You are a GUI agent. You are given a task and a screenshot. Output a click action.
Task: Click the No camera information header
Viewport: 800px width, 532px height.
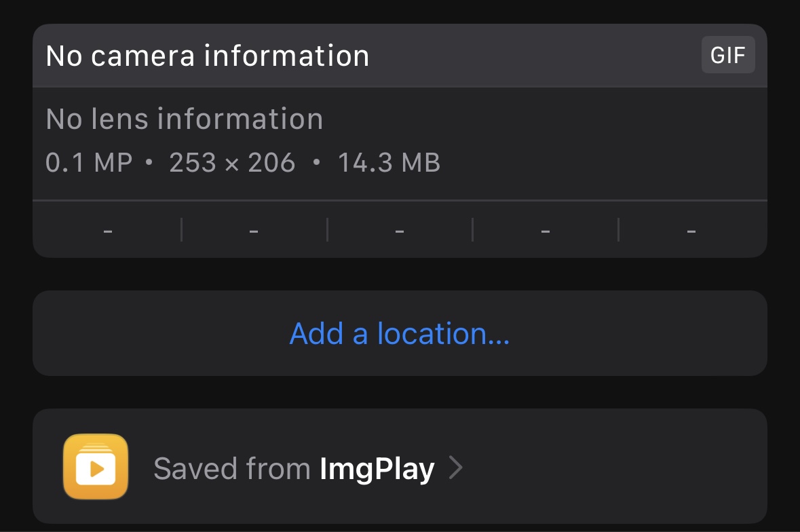pyautogui.click(x=208, y=56)
